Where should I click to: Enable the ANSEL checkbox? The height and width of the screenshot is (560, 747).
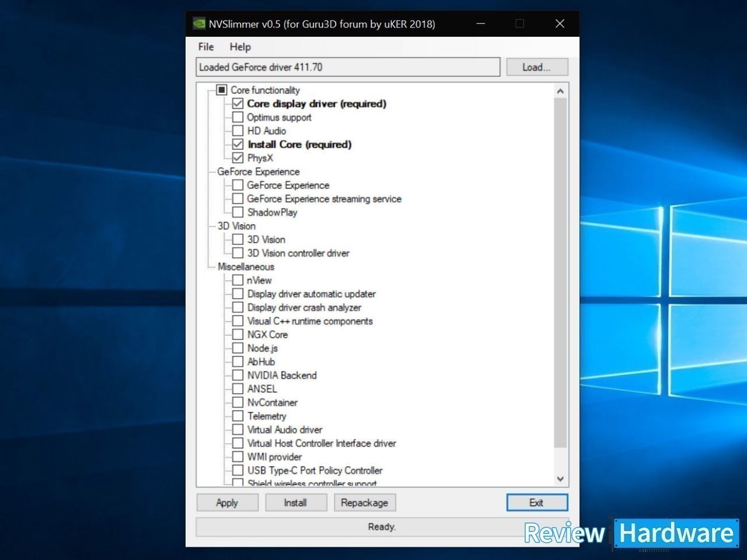click(x=238, y=388)
